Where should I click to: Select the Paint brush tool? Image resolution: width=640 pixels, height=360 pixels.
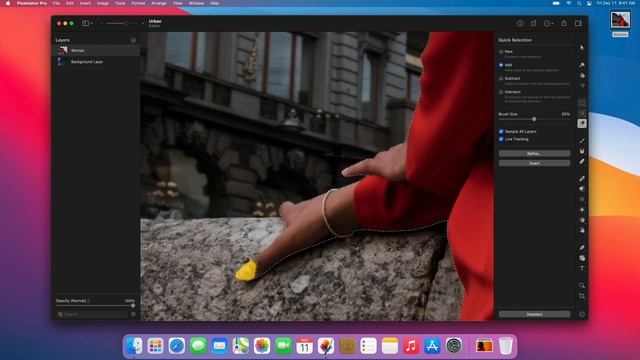582,141
